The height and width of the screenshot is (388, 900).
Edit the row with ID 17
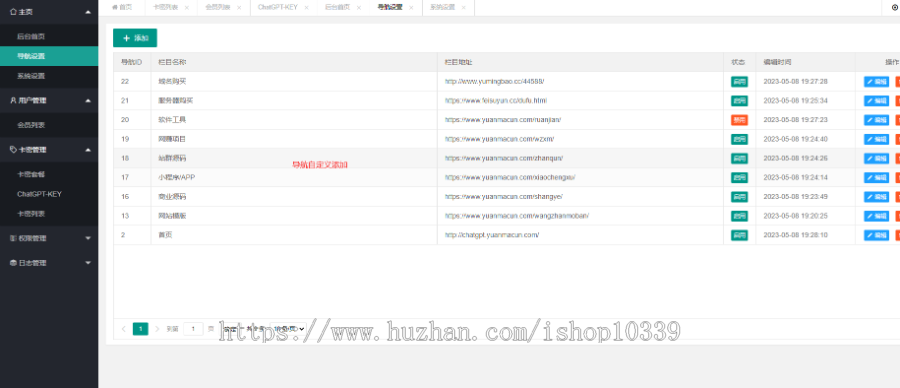(876, 177)
